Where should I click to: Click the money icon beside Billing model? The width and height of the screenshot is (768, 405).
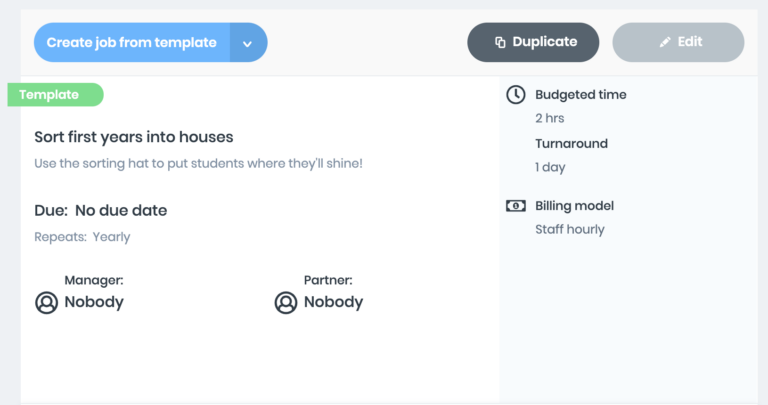pyautogui.click(x=515, y=206)
